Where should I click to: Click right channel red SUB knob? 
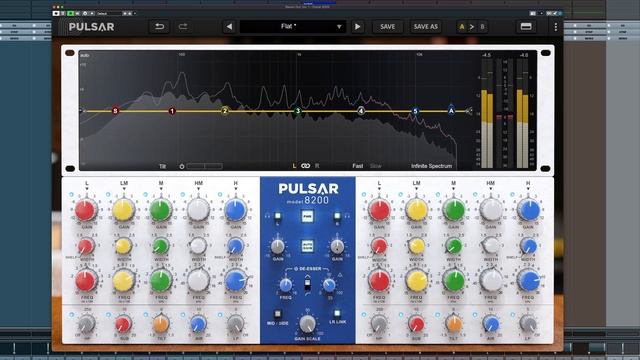coord(416,324)
